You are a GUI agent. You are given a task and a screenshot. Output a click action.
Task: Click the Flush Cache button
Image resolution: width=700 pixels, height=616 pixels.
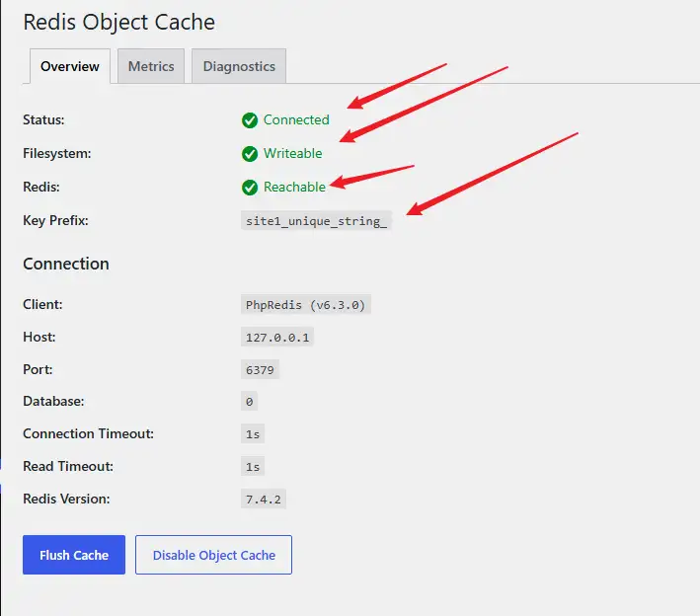coord(74,555)
